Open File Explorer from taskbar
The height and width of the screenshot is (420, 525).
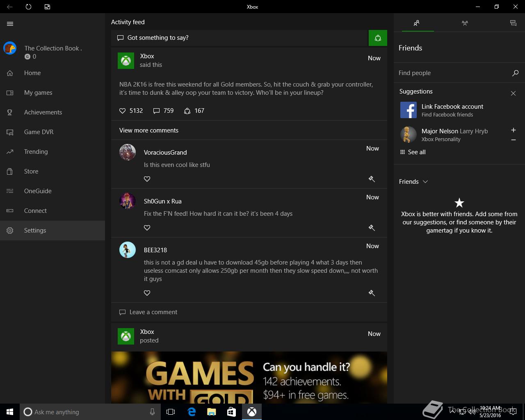click(x=212, y=412)
